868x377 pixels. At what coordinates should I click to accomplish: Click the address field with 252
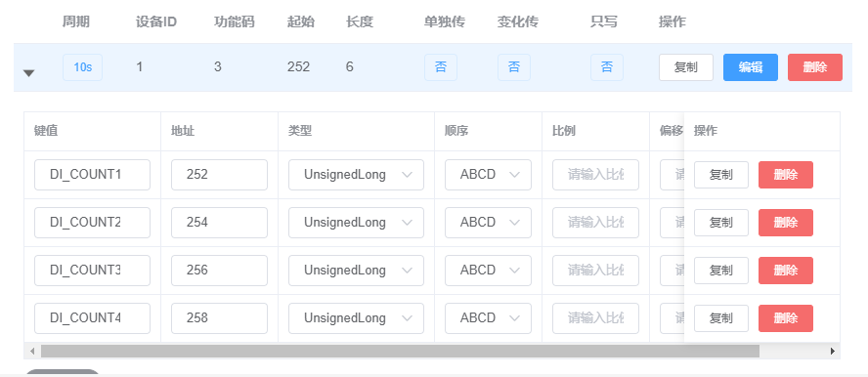pyautogui.click(x=219, y=175)
